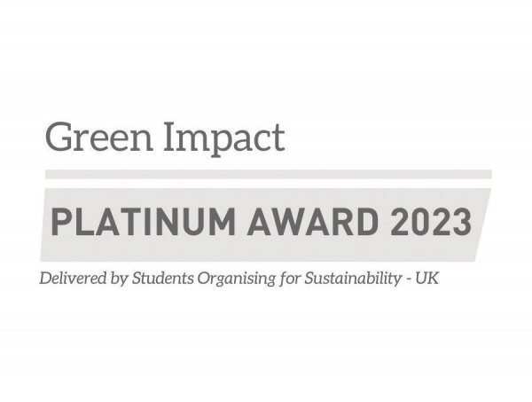Click "UK" at the end of the tagline
532x402 pixels.
pyautogui.click(x=426, y=278)
